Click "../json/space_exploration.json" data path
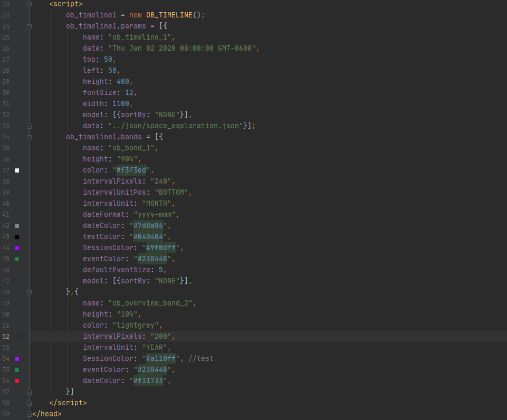The height and width of the screenshot is (420, 507). pyautogui.click(x=176, y=126)
